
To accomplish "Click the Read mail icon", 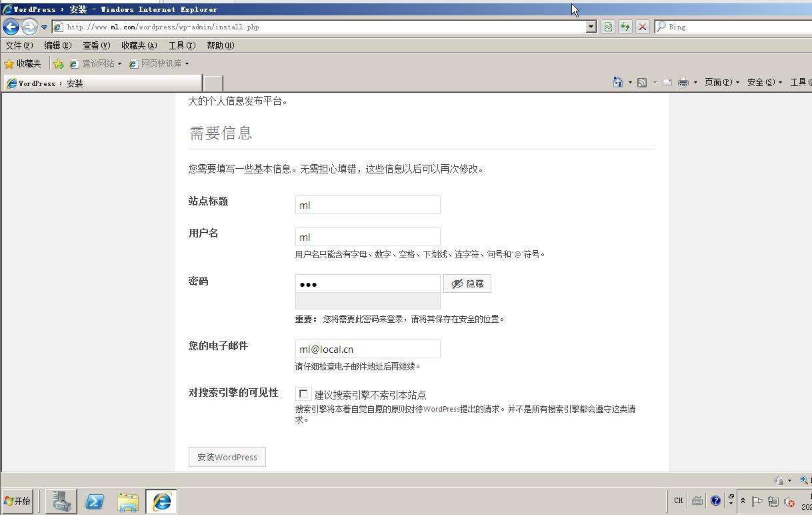I will (x=667, y=82).
